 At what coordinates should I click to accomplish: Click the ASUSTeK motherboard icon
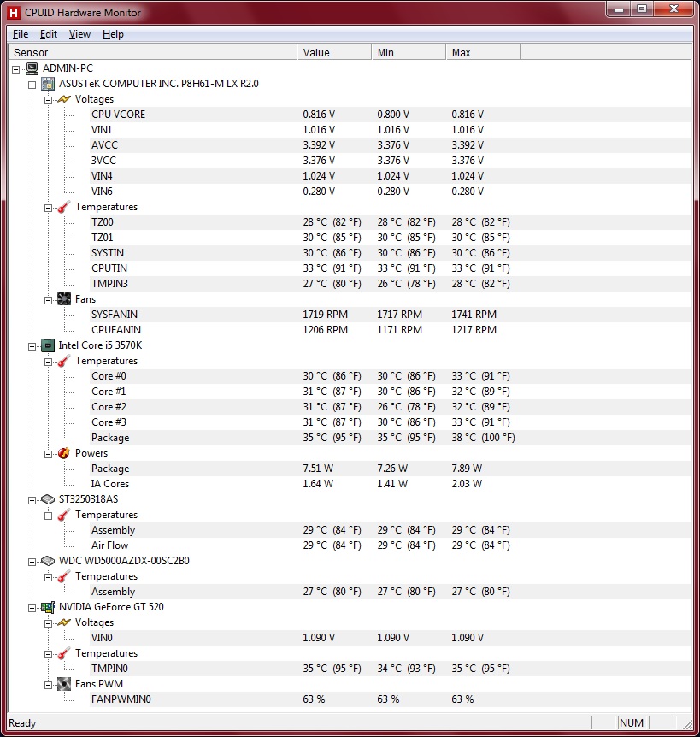(48, 84)
